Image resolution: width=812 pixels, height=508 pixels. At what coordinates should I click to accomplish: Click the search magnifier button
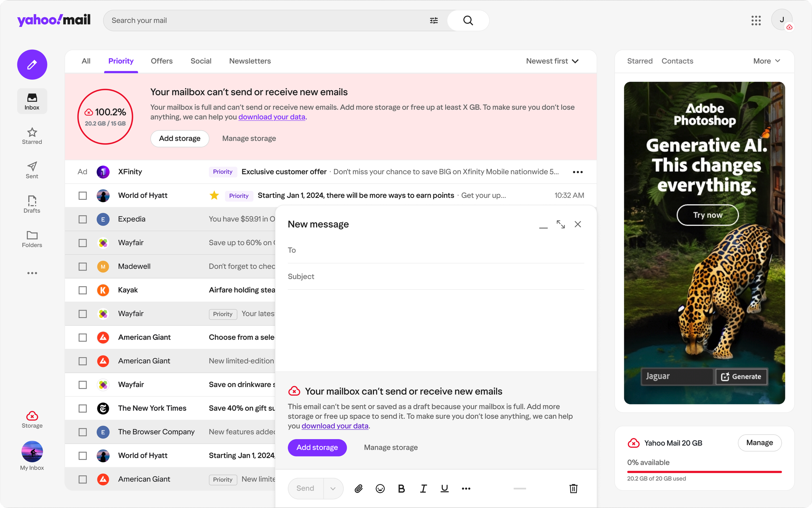click(468, 20)
